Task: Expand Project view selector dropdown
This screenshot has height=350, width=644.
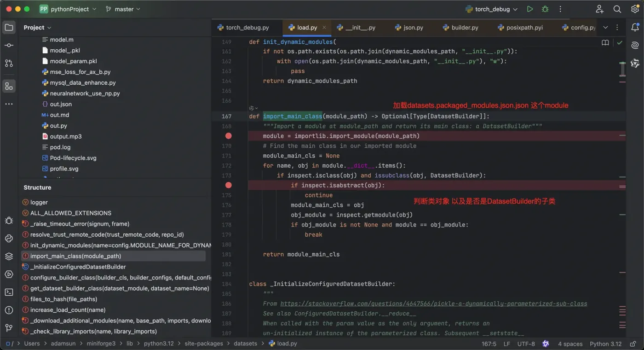Action: [x=38, y=28]
